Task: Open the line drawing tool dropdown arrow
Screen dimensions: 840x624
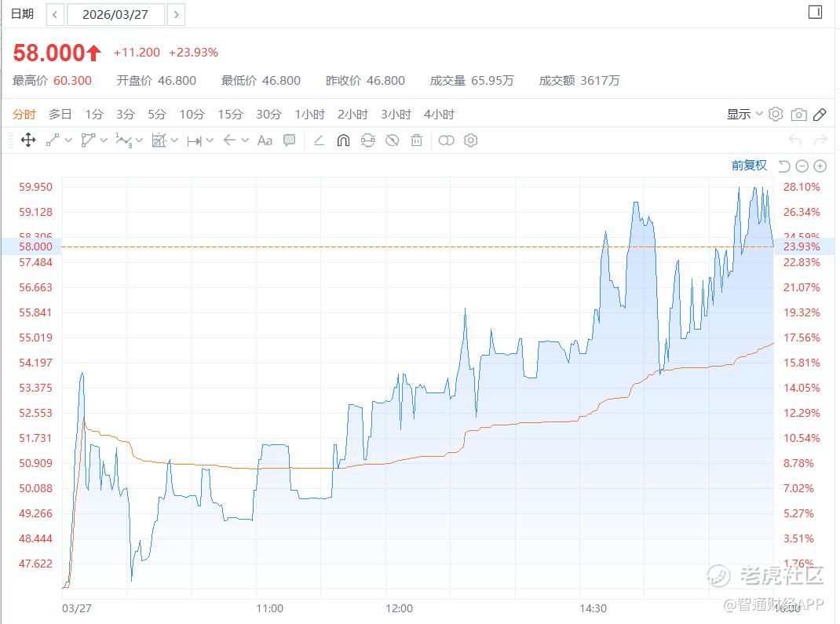Action: (69, 140)
